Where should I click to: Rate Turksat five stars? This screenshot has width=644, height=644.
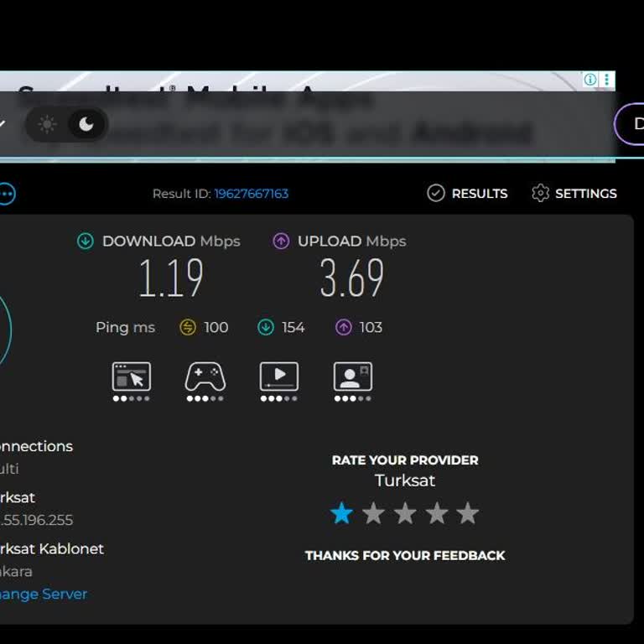pos(468,513)
